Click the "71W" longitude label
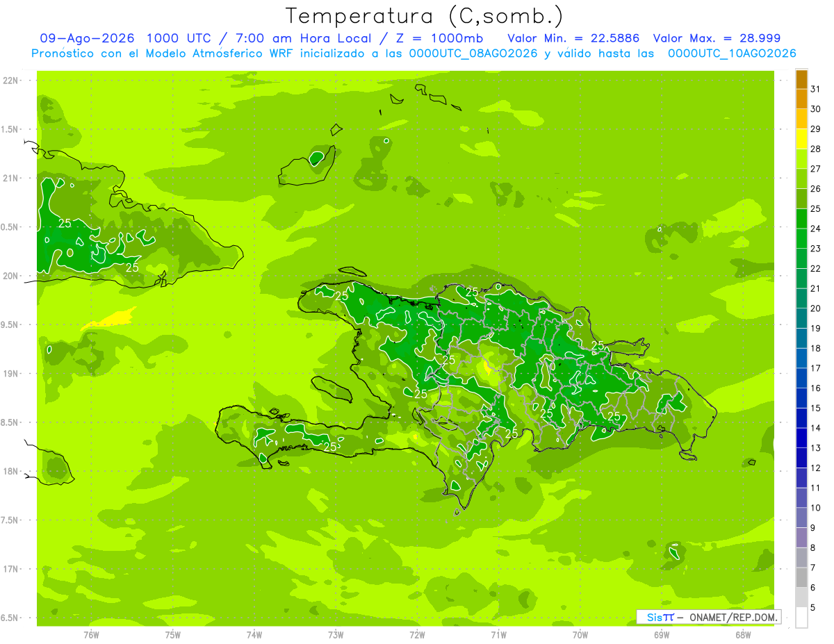The image size is (834, 644). [x=498, y=635]
